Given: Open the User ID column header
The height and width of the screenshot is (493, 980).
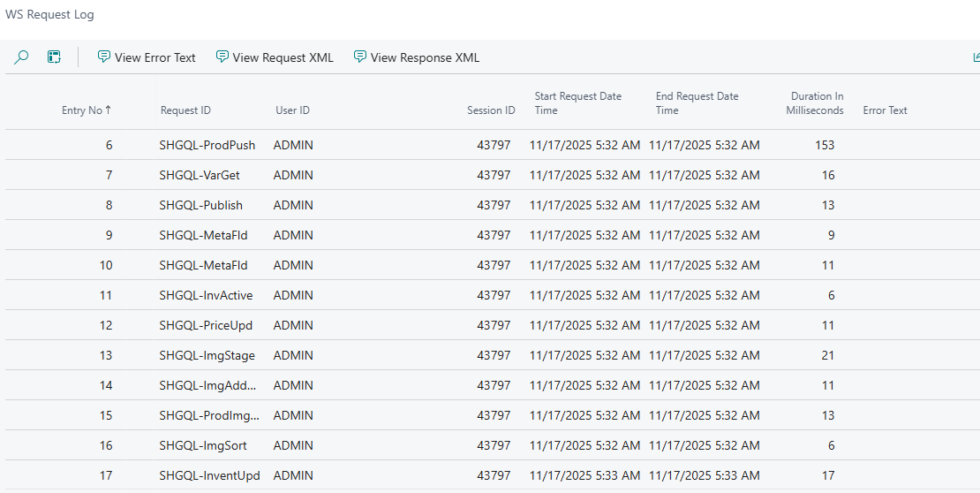Looking at the screenshot, I should tap(292, 110).
